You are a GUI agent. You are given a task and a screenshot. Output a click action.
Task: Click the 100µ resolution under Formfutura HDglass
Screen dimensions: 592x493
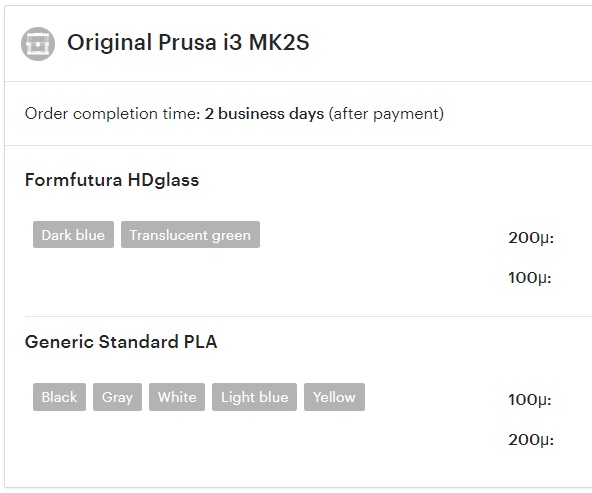(530, 278)
